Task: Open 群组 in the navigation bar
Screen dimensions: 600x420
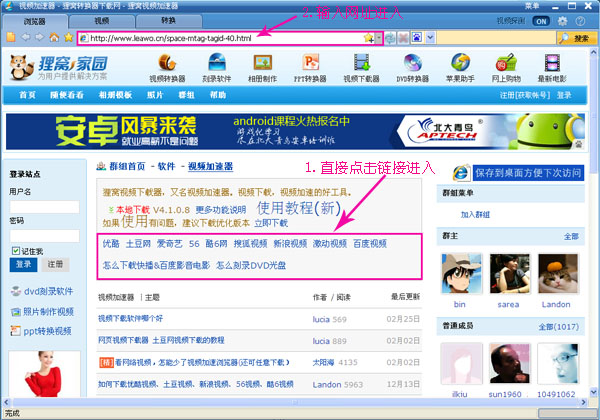Action: point(186,95)
